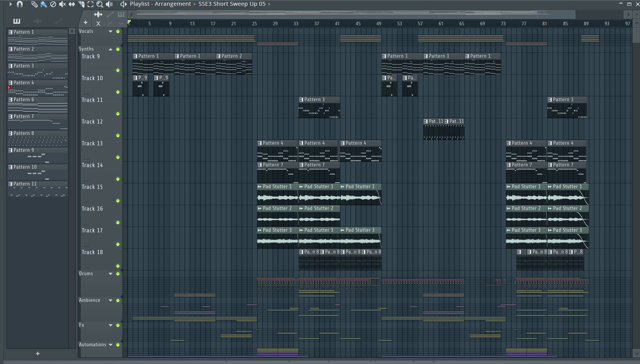This screenshot has height=364, width=640.
Task: Click the Track 11 header label
Action: click(x=92, y=100)
